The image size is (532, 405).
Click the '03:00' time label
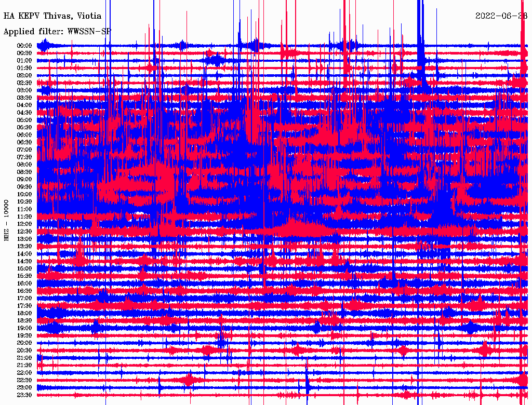point(24,90)
